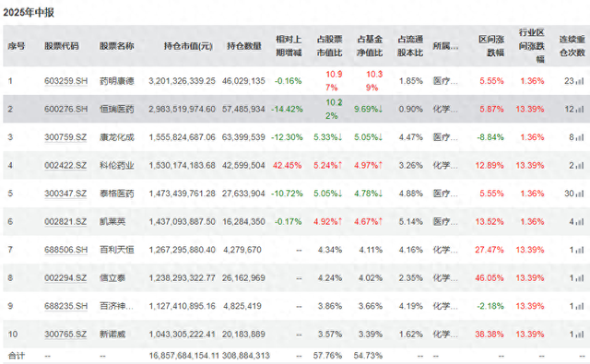This screenshot has width=590, height=364.
Task: Open bar chart icon for 凯莱英 row
Action: click(x=580, y=221)
